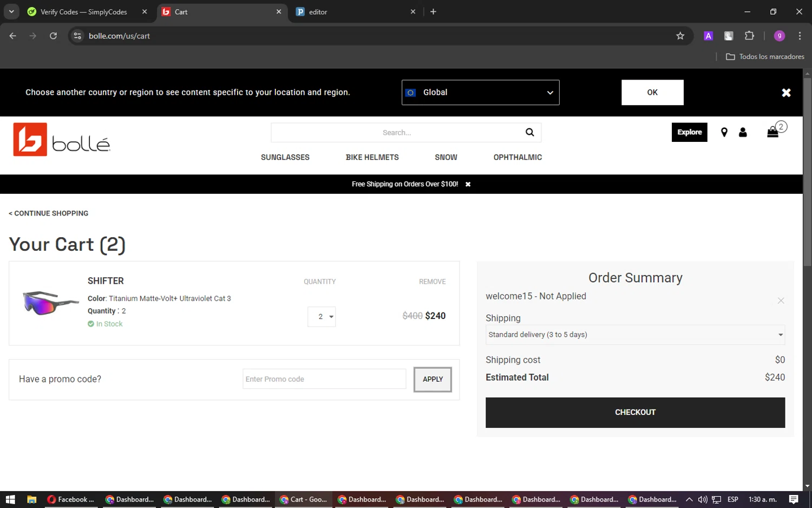Click the SHIFTER sunglasses thumbnail
The height and width of the screenshot is (508, 812).
[x=51, y=302]
